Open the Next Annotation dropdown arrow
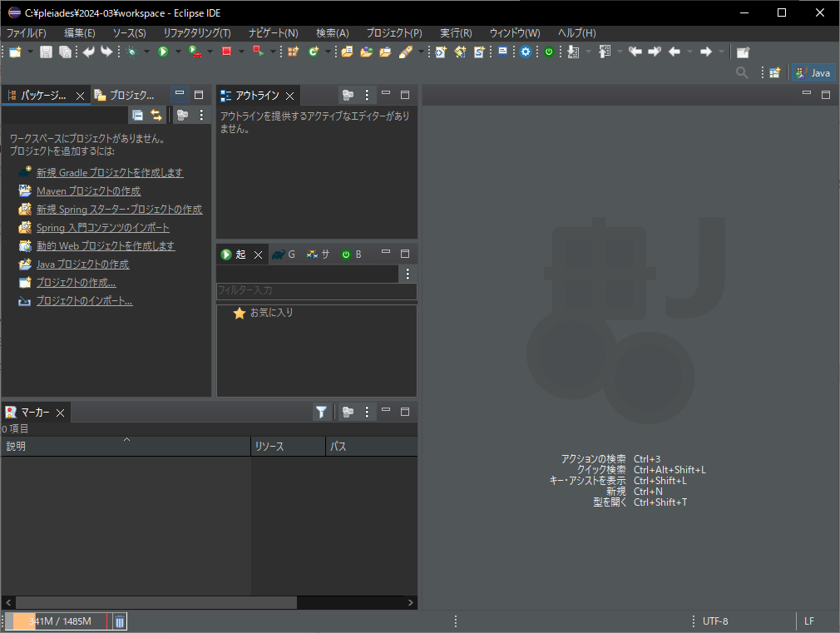This screenshot has height=633, width=840. (588, 52)
